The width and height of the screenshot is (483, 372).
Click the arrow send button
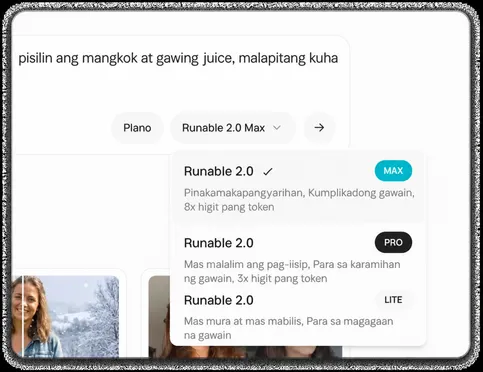[319, 128]
